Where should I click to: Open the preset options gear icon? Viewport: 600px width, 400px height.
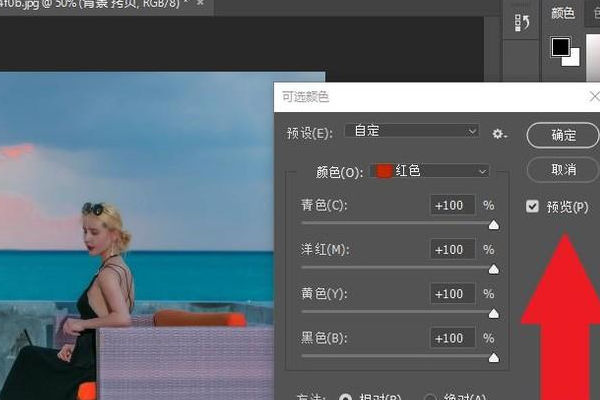tap(499, 134)
